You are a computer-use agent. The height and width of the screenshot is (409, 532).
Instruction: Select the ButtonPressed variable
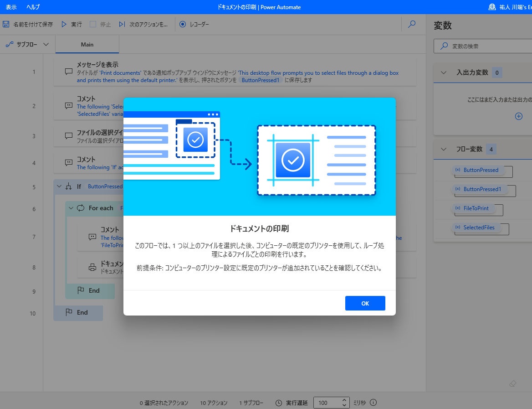(x=477, y=170)
